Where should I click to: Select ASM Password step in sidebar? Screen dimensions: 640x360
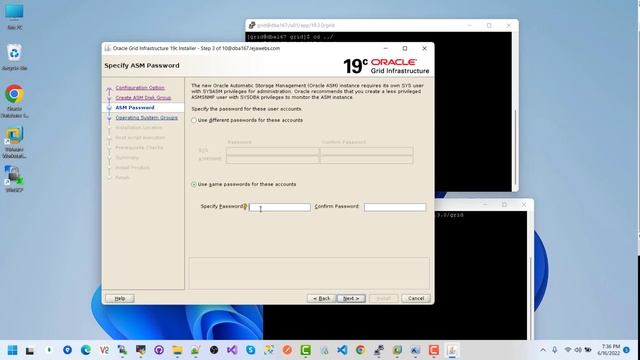point(135,108)
